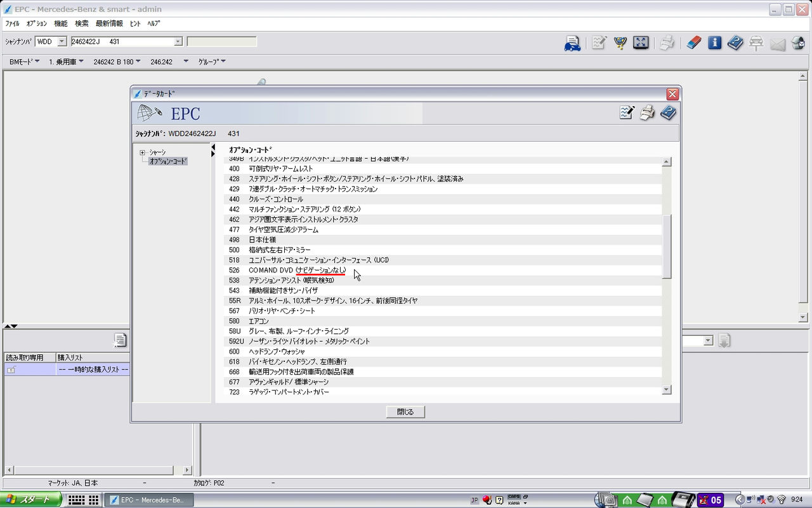Open the blue info icon in the toolbar
The height and width of the screenshot is (508, 812).
(714, 42)
